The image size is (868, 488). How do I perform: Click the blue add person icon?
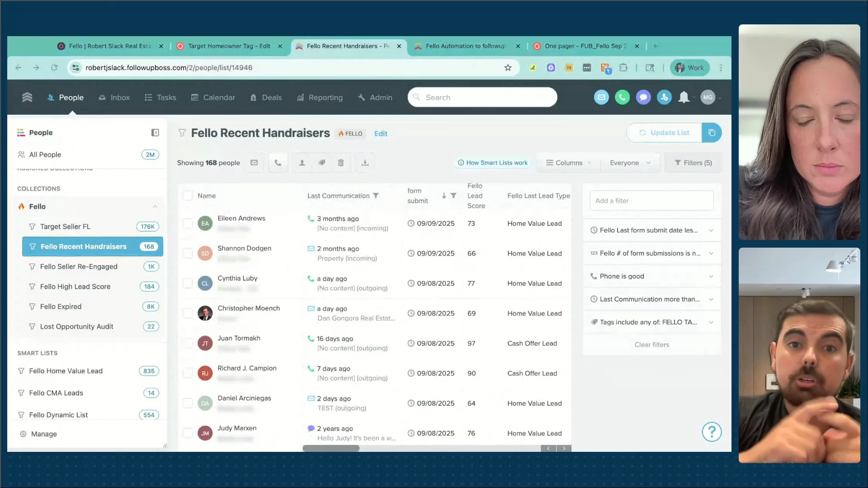tap(664, 97)
